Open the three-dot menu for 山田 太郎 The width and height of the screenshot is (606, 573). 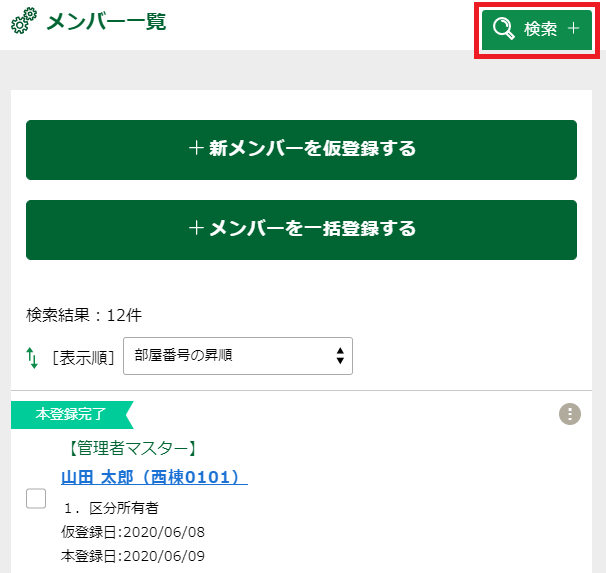click(x=570, y=414)
